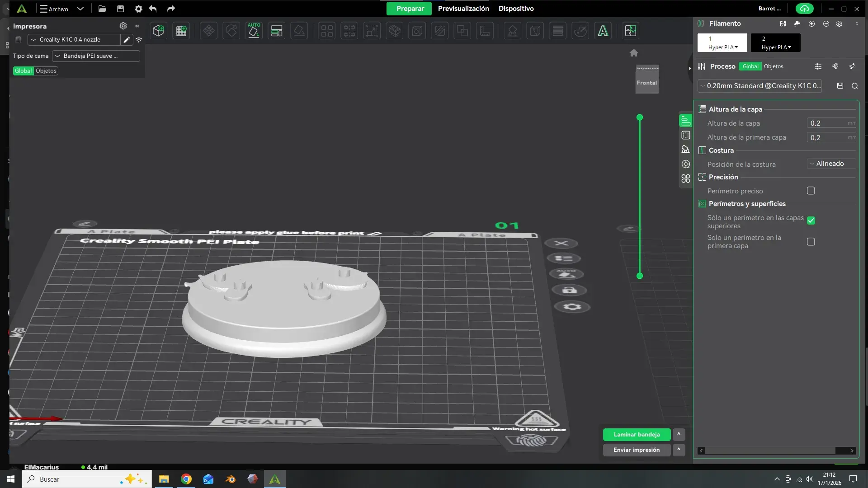This screenshot has height=488, width=868.
Task: Select the Text tool letter A icon
Action: [x=603, y=31]
